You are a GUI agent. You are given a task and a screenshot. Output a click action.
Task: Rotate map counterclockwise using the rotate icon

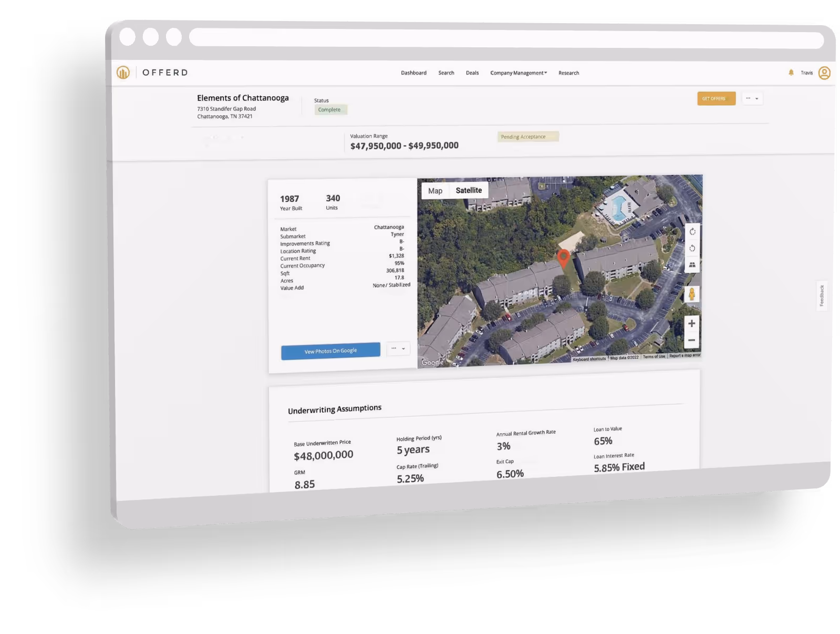click(x=692, y=248)
